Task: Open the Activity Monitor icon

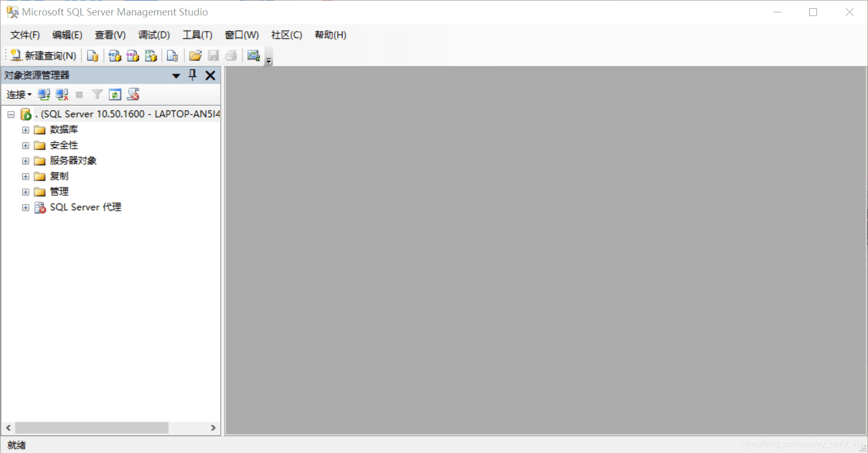Action: tap(253, 55)
